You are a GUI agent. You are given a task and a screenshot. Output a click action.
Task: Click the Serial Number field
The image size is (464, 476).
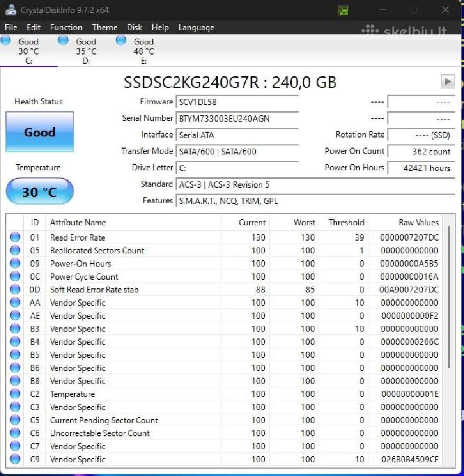click(237, 118)
